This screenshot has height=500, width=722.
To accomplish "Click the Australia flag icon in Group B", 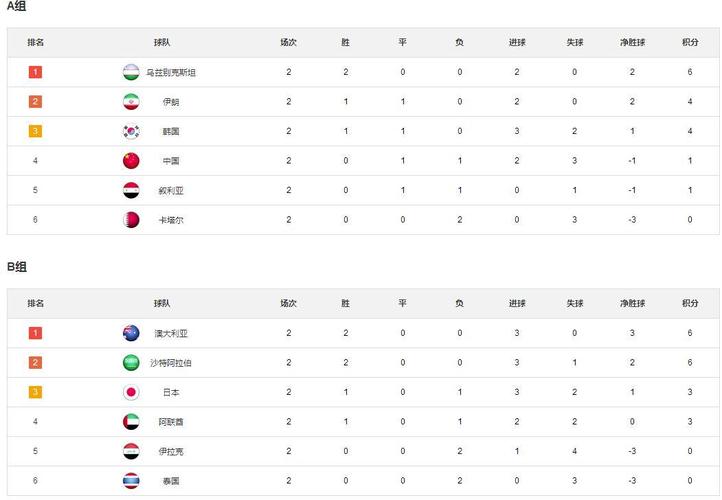I will pyautogui.click(x=131, y=333).
